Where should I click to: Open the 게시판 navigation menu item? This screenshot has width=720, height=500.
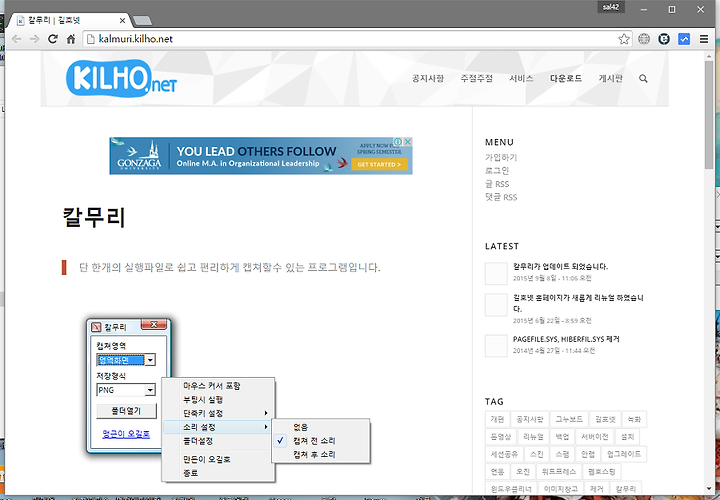[611, 79]
